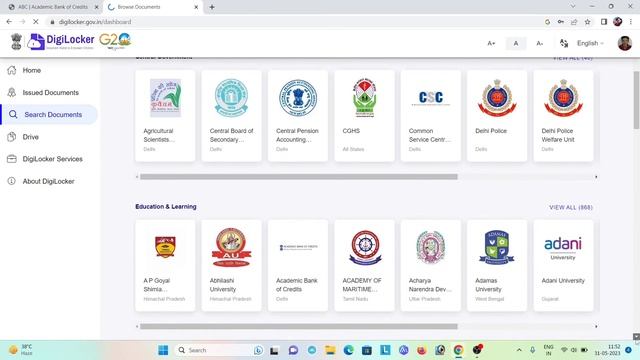Open About DigiLocker in sidebar
The height and width of the screenshot is (360, 640).
(x=41, y=181)
